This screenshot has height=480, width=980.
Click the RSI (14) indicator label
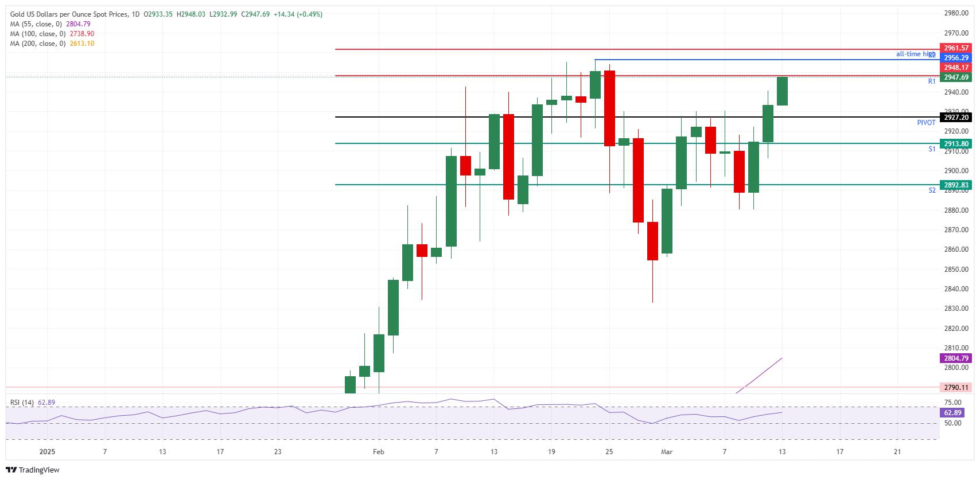click(x=22, y=403)
